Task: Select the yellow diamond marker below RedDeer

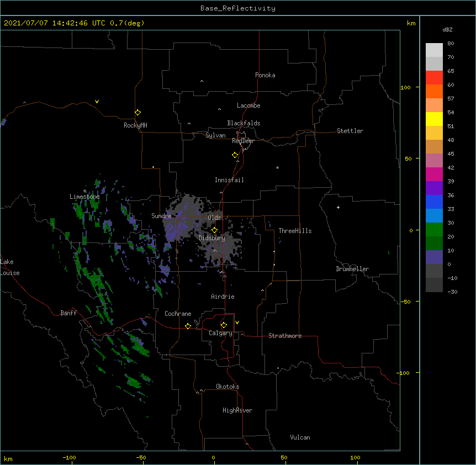Action: coord(235,155)
